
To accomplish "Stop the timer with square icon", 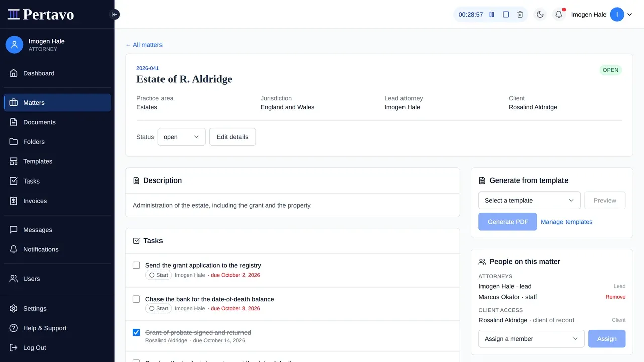I will click(x=506, y=15).
